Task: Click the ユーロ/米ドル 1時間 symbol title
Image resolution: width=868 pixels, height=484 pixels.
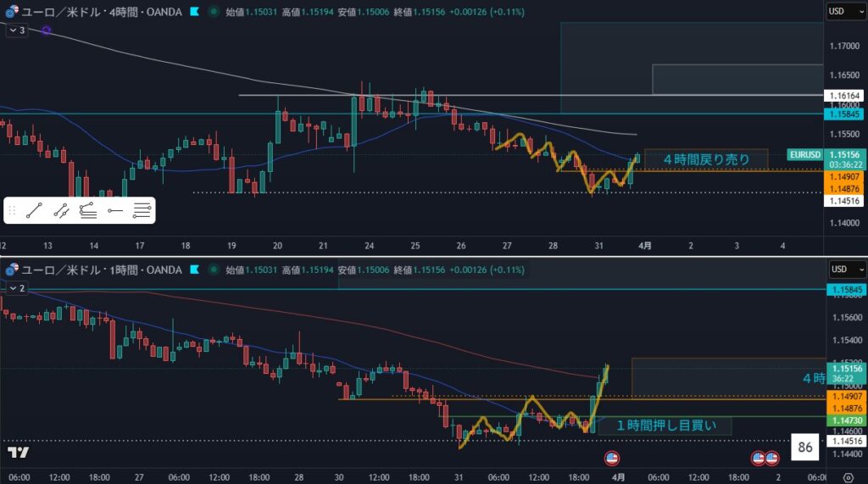Action: [x=100, y=270]
